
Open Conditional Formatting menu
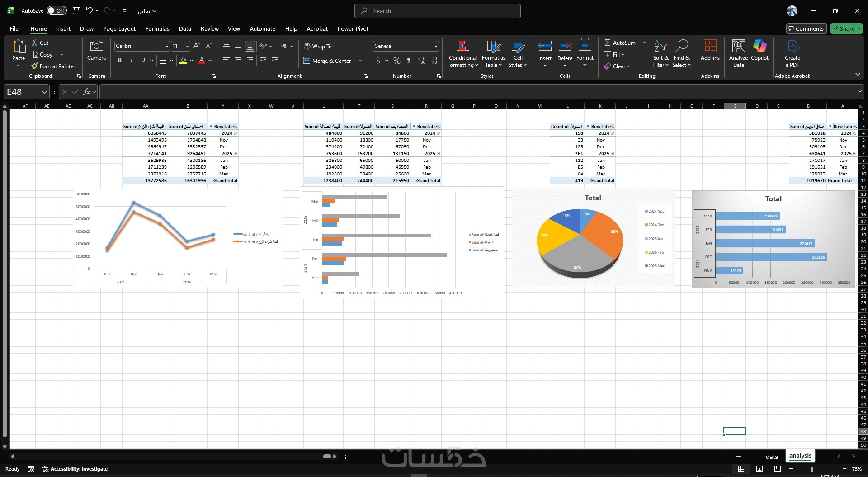pos(462,54)
